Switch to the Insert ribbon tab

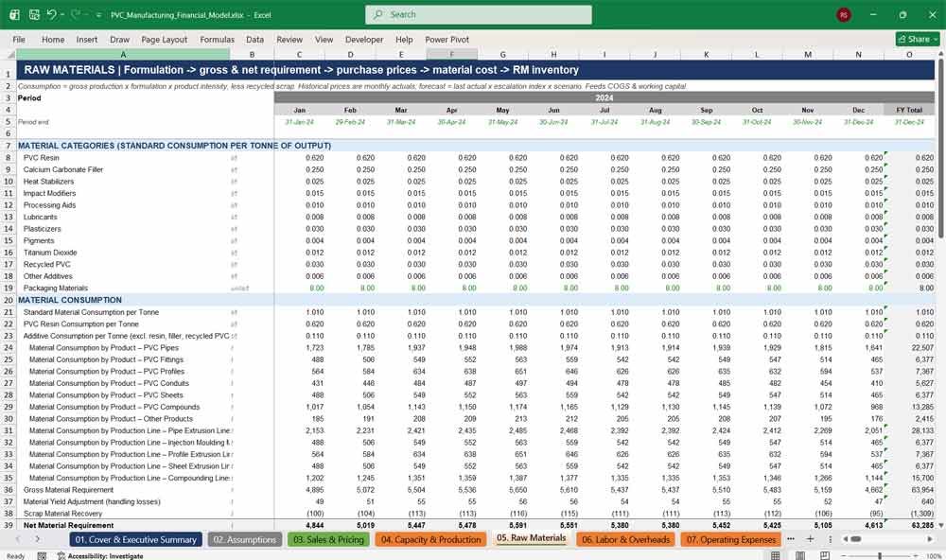pos(87,39)
